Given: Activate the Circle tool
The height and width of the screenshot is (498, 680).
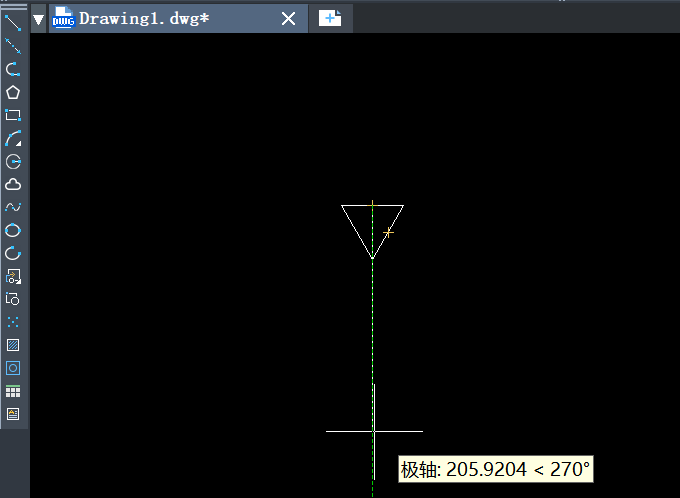Looking at the screenshot, I should pos(13,161).
